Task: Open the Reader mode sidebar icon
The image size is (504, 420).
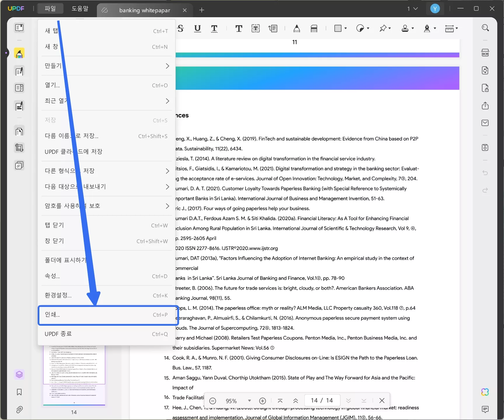Action: pyautogui.click(x=19, y=28)
